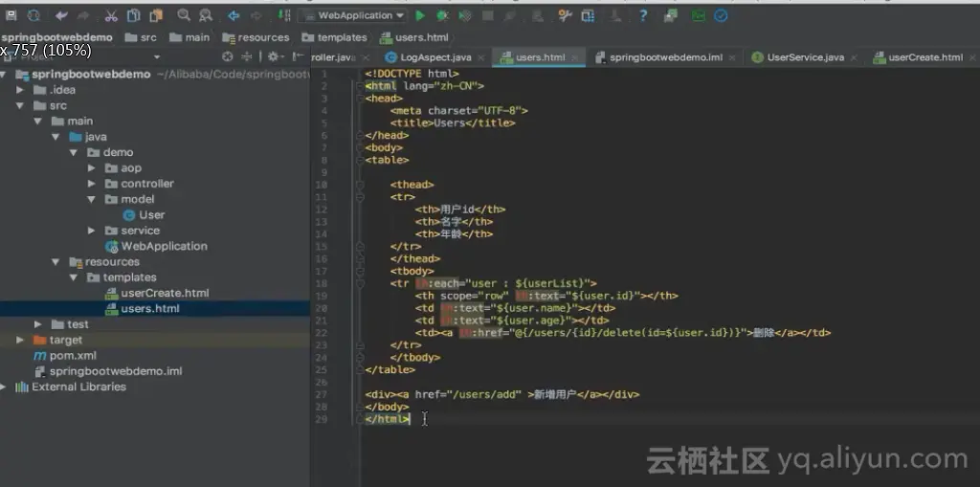This screenshot has height=487, width=980.
Task: Collapse the model package
Action: click(91, 199)
